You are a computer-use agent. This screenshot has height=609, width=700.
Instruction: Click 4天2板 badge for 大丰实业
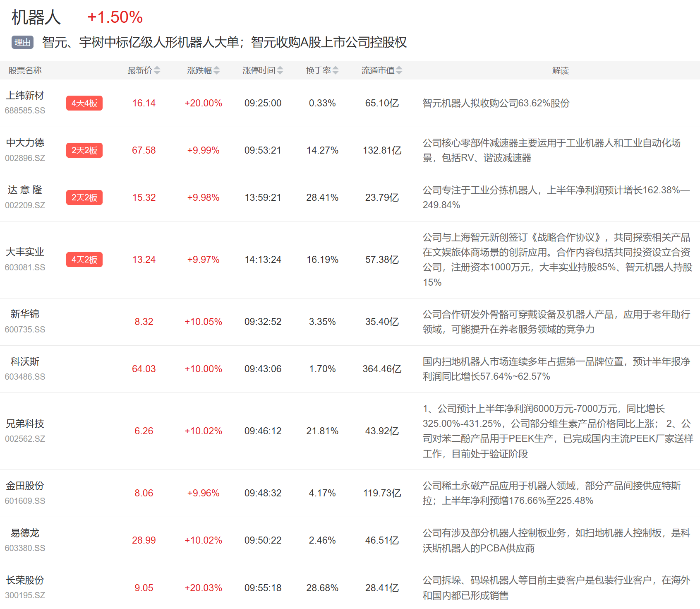click(x=84, y=260)
